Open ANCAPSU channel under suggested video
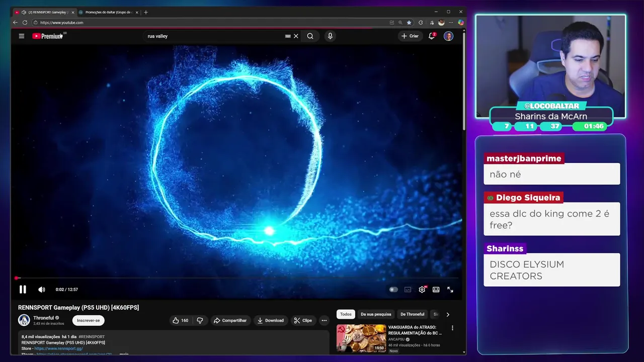 (396, 339)
